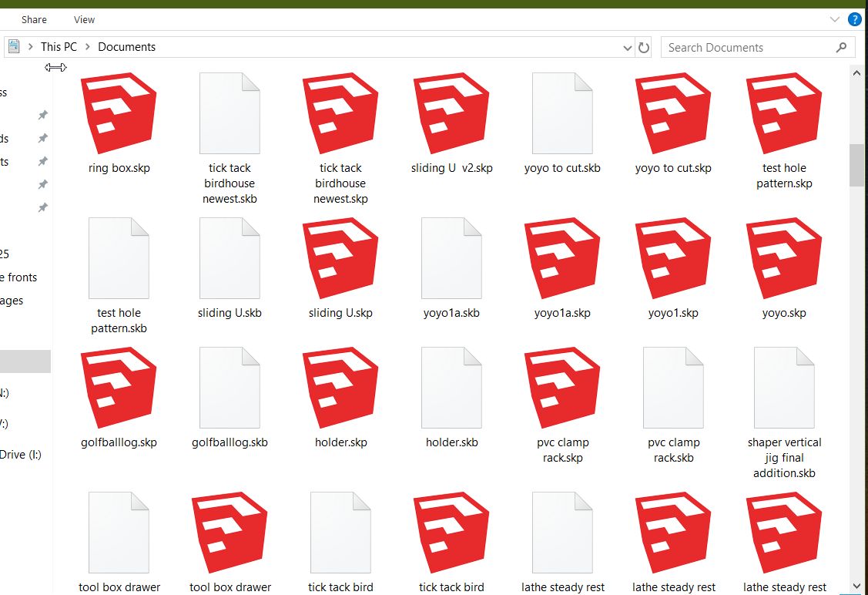Select the pvc clamp rack.skb file icon
The width and height of the screenshot is (868, 595).
674,388
